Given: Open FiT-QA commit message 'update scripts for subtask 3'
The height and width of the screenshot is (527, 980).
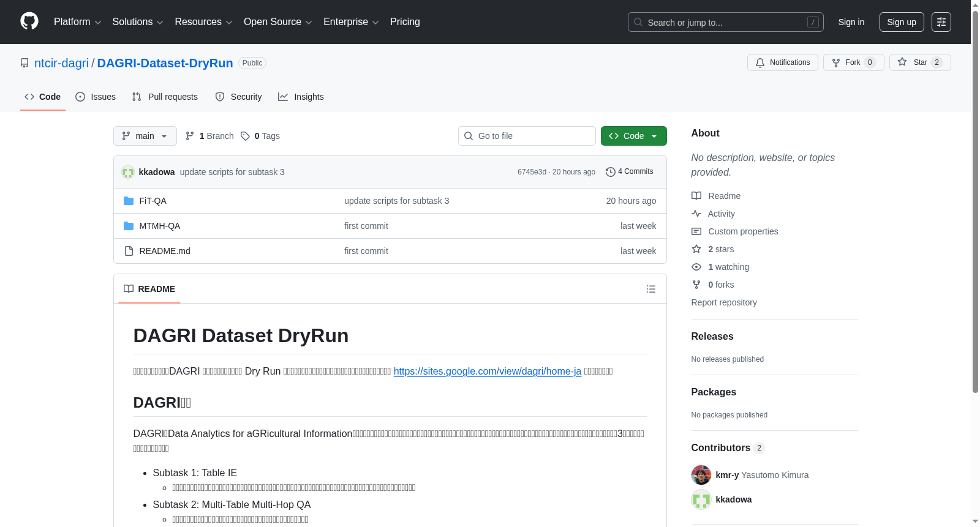Looking at the screenshot, I should (x=396, y=201).
